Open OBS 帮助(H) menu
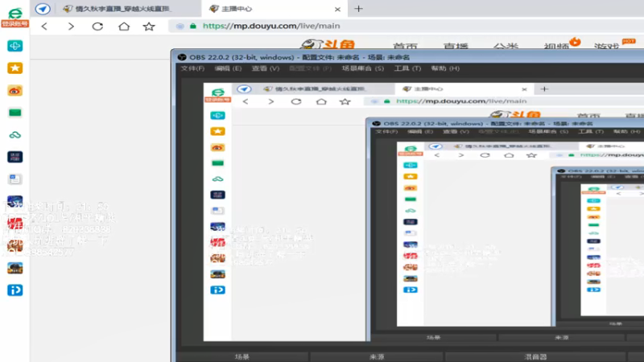Screen dimensions: 644x362 tap(445, 68)
